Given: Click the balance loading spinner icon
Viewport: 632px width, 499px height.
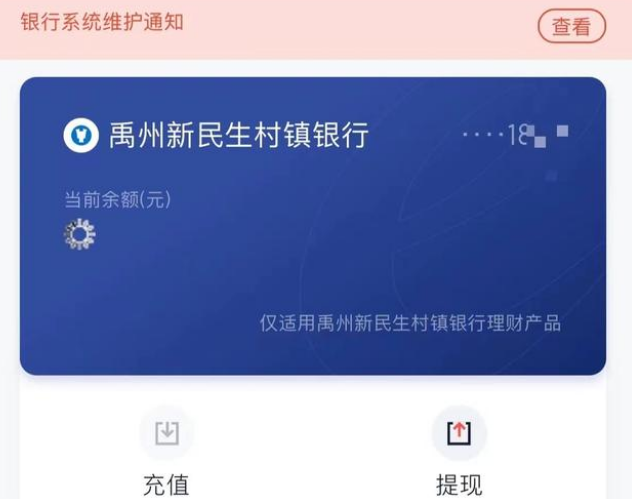Looking at the screenshot, I should (80, 234).
